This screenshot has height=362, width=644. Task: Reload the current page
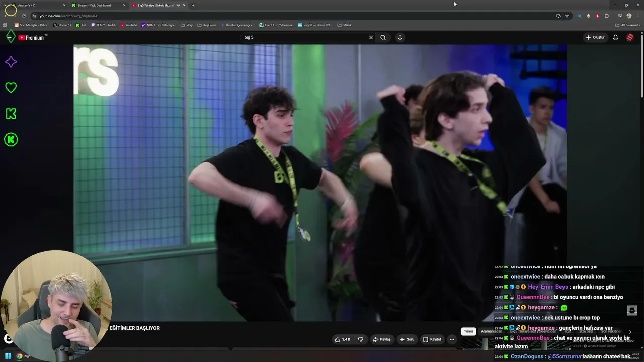pyautogui.click(x=24, y=16)
